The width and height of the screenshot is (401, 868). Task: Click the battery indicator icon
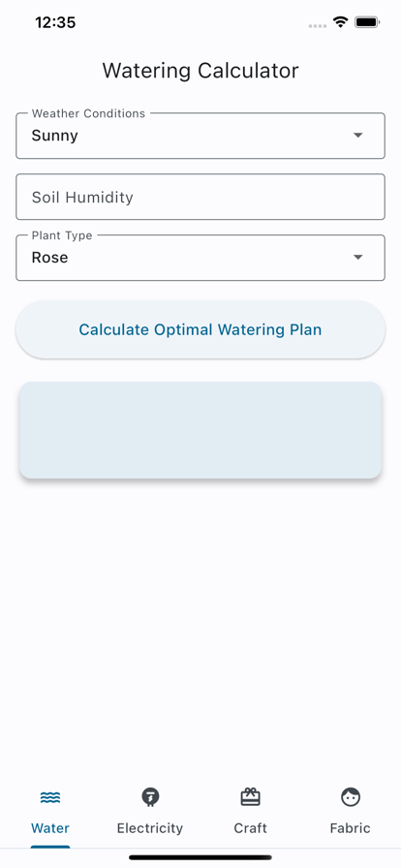[367, 22]
